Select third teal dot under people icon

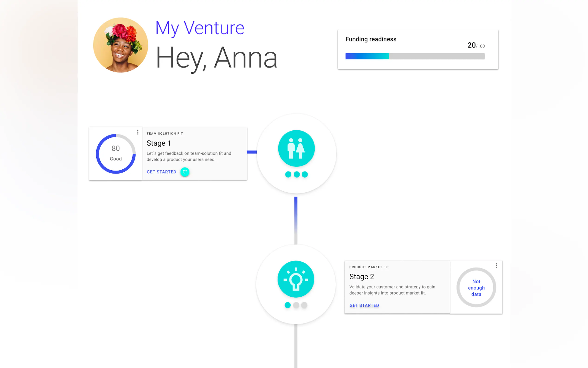(305, 174)
